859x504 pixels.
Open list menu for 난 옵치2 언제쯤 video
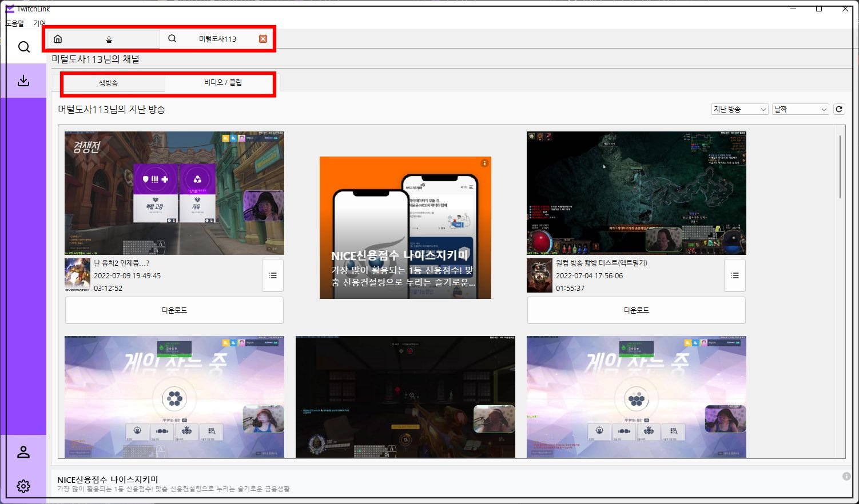tap(273, 275)
